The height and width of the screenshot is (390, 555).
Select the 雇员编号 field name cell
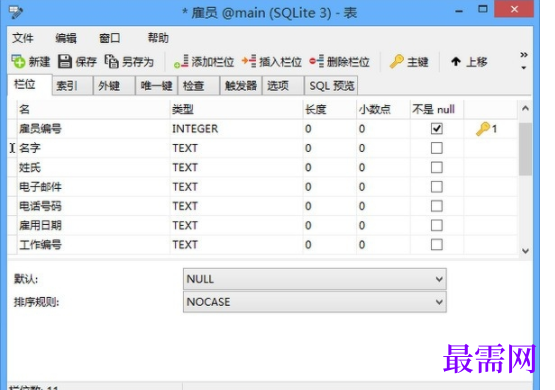click(93, 128)
